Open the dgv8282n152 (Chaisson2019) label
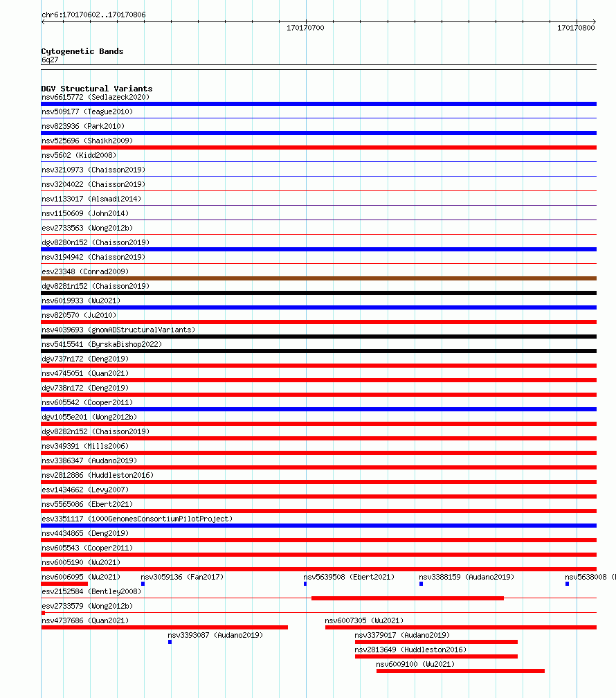 96,432
